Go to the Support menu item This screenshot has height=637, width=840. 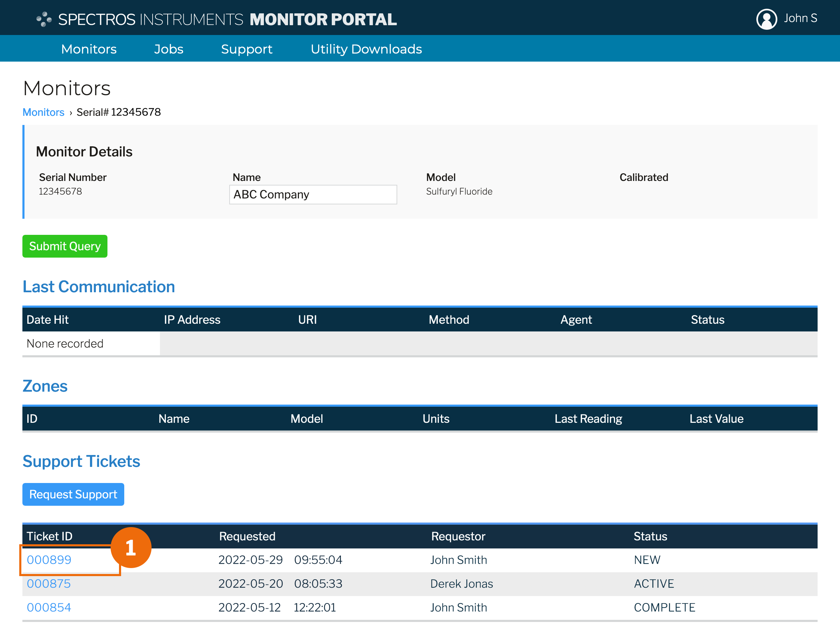[246, 49]
